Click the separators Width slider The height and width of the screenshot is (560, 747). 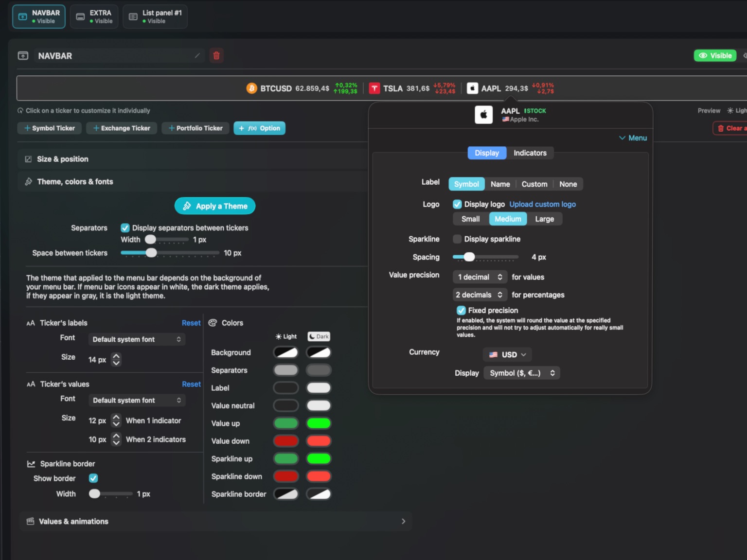[x=167, y=240]
